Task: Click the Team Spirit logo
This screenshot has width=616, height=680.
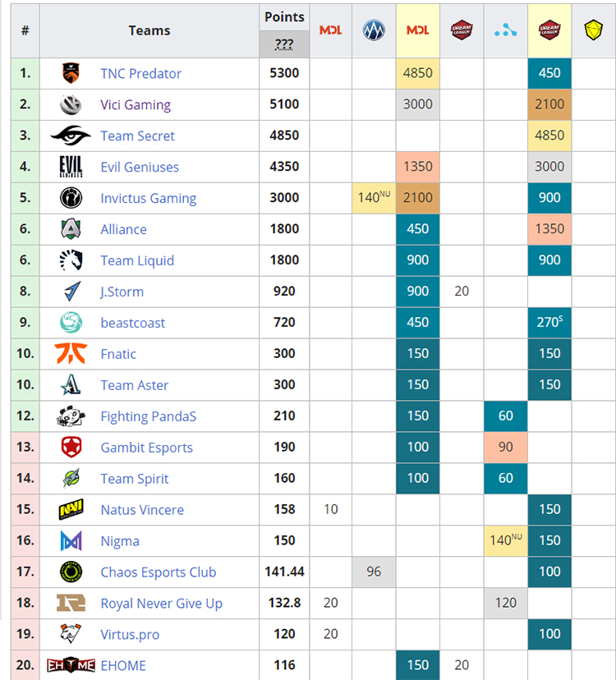Action: pyautogui.click(x=71, y=478)
